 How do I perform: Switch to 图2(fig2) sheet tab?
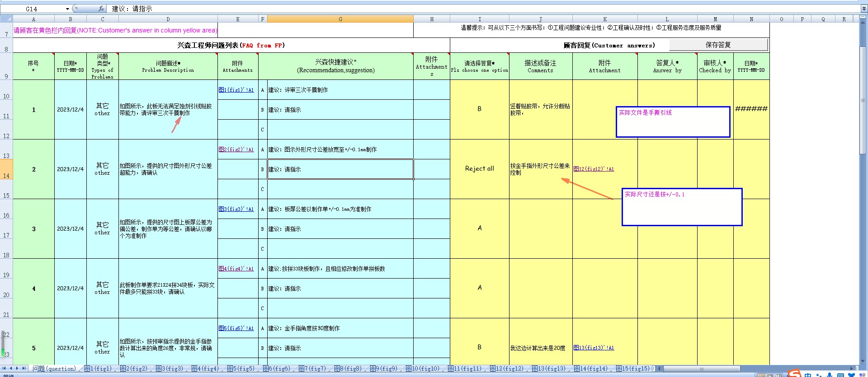click(134, 368)
